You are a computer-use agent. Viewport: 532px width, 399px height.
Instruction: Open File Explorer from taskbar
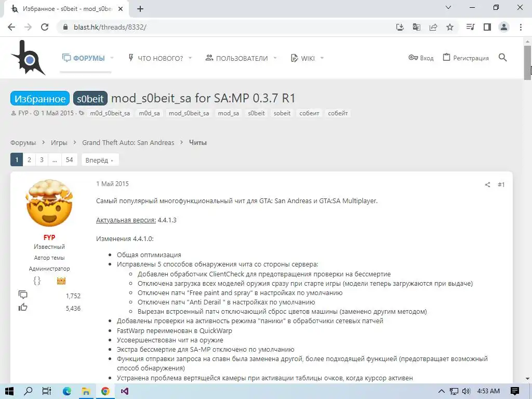(x=86, y=391)
